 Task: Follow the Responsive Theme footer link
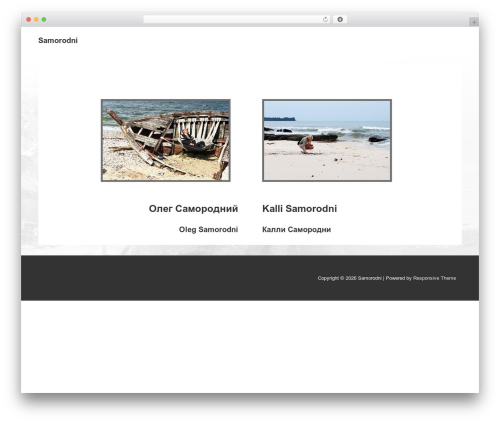(434, 278)
